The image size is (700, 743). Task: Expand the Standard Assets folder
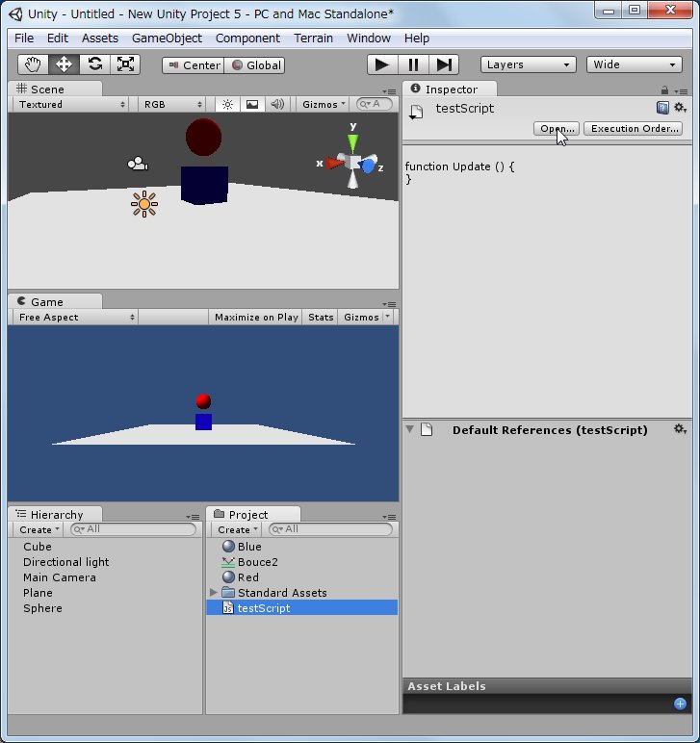click(x=214, y=593)
